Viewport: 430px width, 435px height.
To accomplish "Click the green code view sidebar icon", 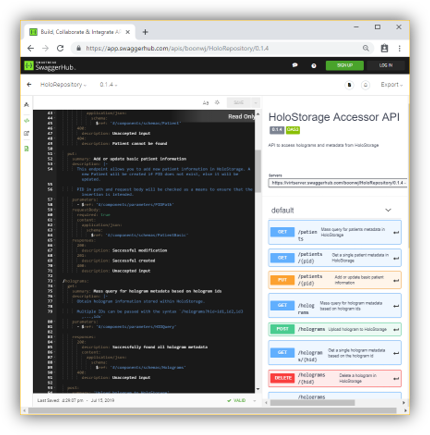I will point(27,120).
